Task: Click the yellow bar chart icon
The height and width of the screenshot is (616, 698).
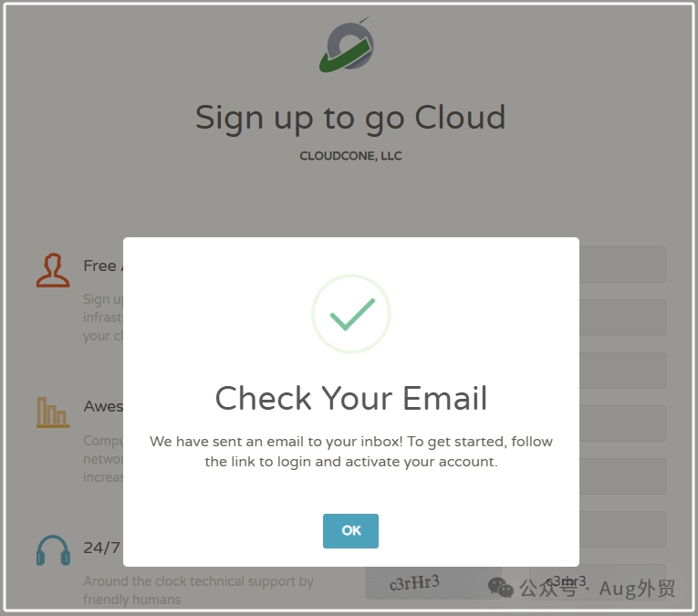Action: click(53, 412)
